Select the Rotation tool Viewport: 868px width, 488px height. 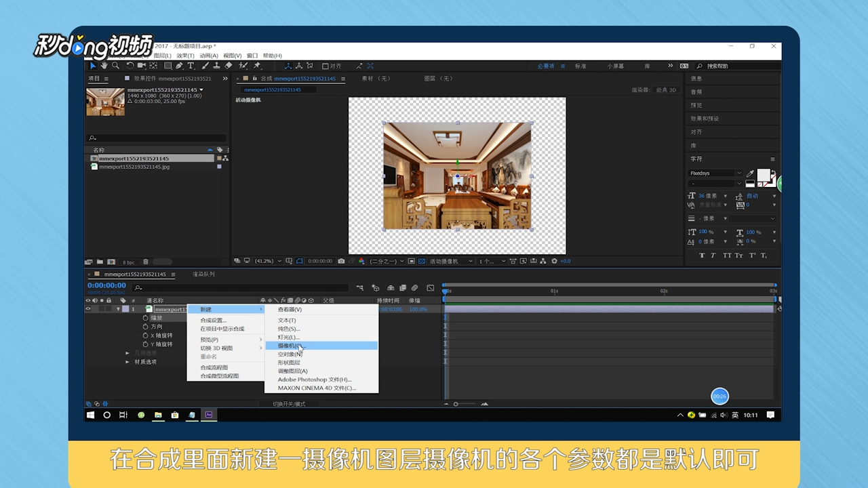[x=130, y=66]
